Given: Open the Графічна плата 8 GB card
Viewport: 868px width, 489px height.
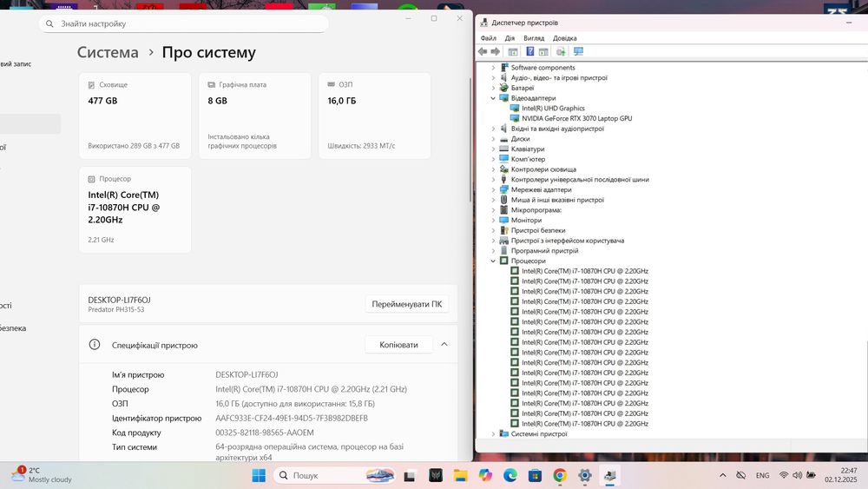Looking at the screenshot, I should click(254, 116).
